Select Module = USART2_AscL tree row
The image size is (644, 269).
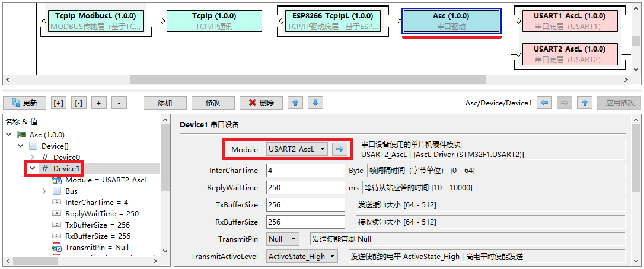106,180
